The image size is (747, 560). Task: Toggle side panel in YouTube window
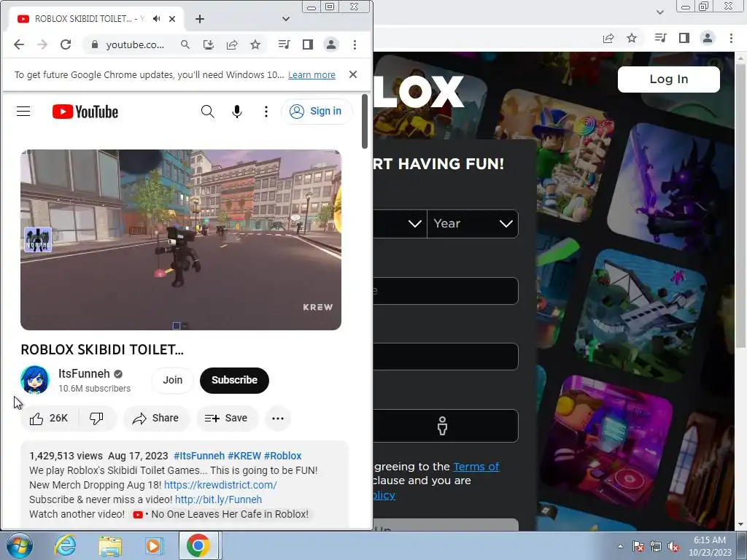[308, 44]
